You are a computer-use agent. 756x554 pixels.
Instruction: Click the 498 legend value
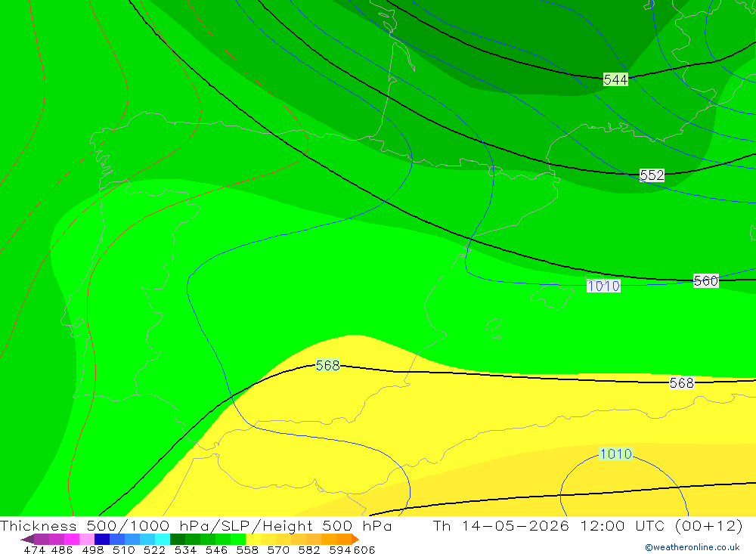click(92, 549)
